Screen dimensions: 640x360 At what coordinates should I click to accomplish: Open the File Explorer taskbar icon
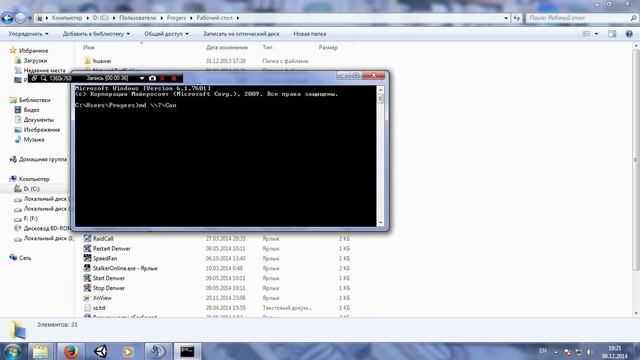coord(40,351)
